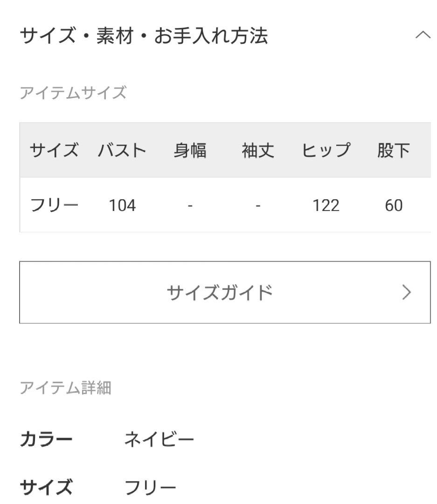Image resolution: width=437 pixels, height=504 pixels.
Task: Click the ネイビー color value
Action: 159,439
